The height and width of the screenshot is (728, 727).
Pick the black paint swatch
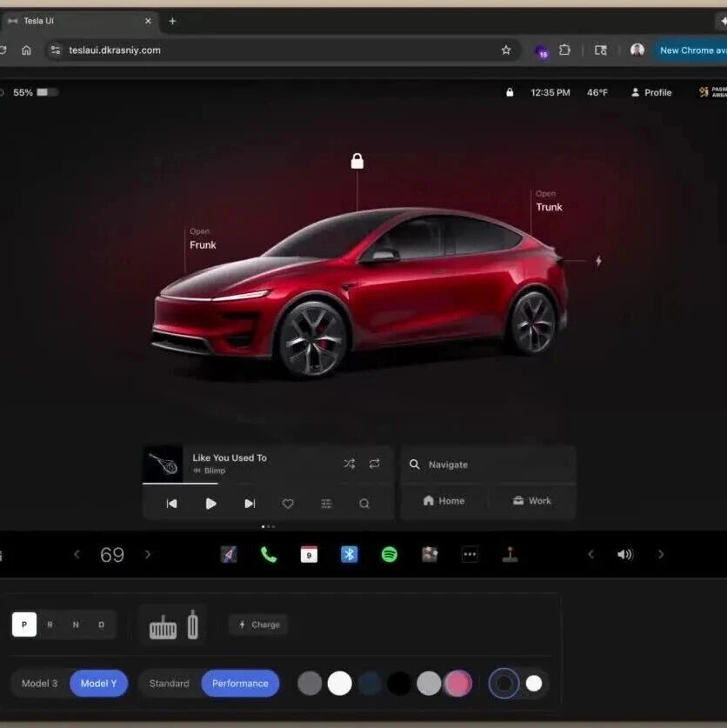[x=399, y=684]
